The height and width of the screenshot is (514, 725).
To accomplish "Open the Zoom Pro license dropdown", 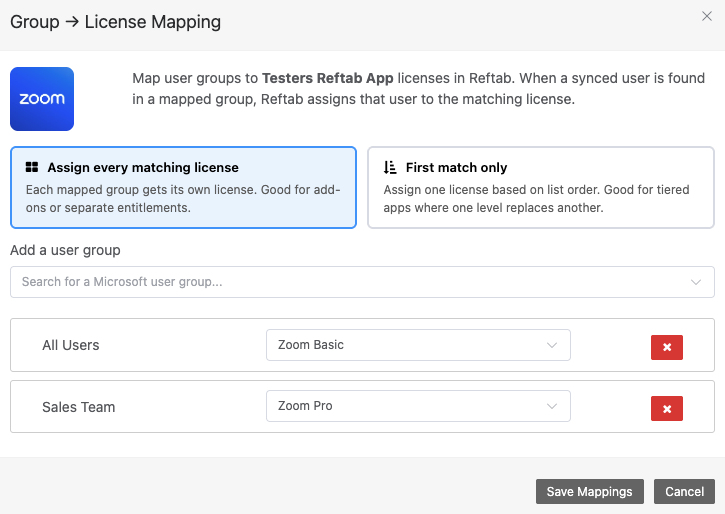I will (x=418, y=406).
